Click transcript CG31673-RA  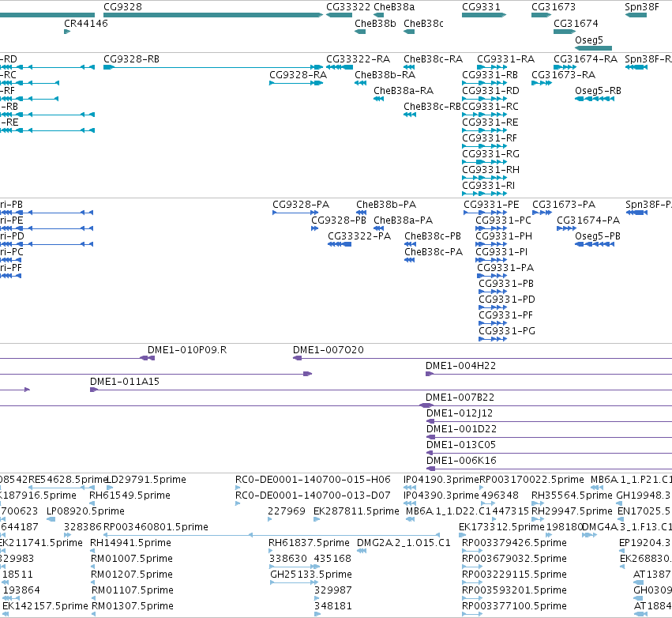(542, 83)
